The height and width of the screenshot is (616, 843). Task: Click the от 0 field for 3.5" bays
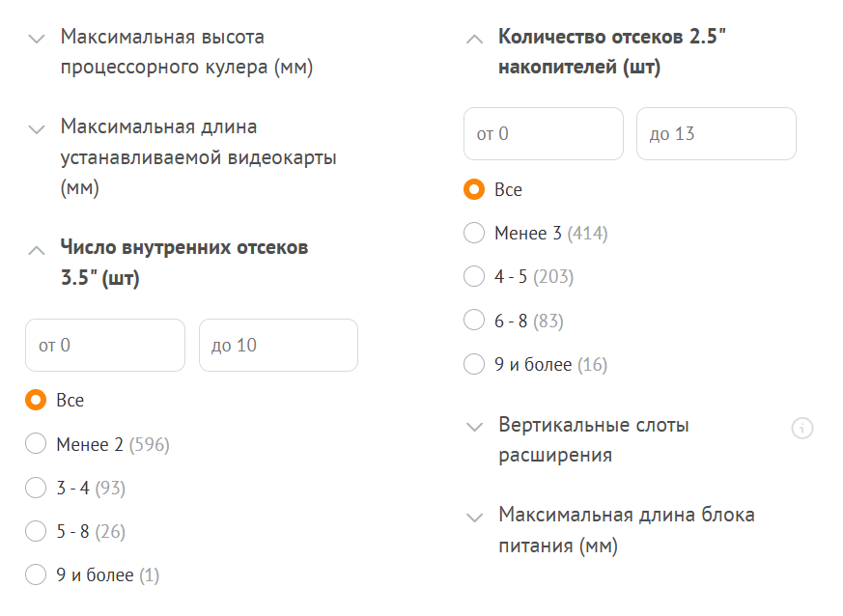click(x=105, y=345)
